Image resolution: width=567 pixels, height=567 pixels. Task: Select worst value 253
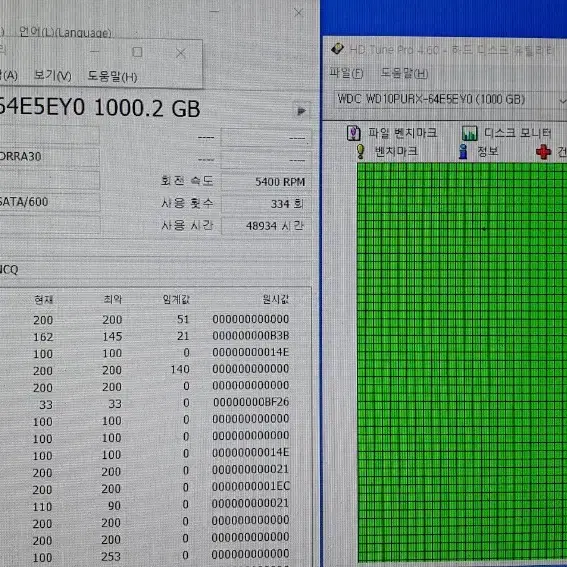click(111, 557)
